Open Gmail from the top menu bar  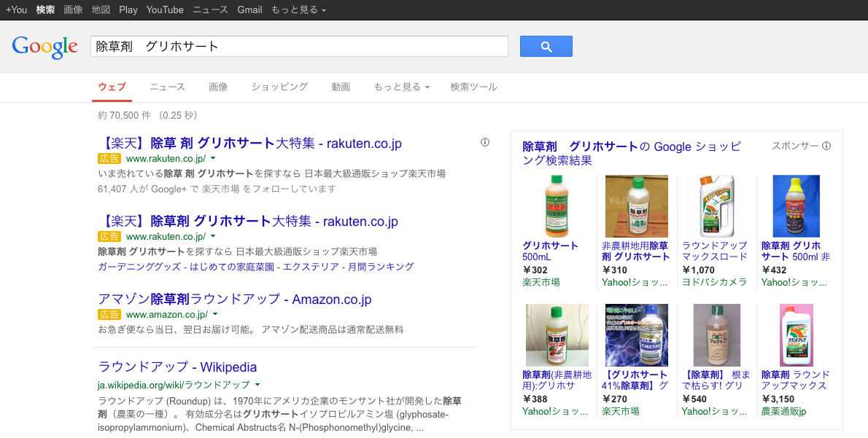click(249, 9)
